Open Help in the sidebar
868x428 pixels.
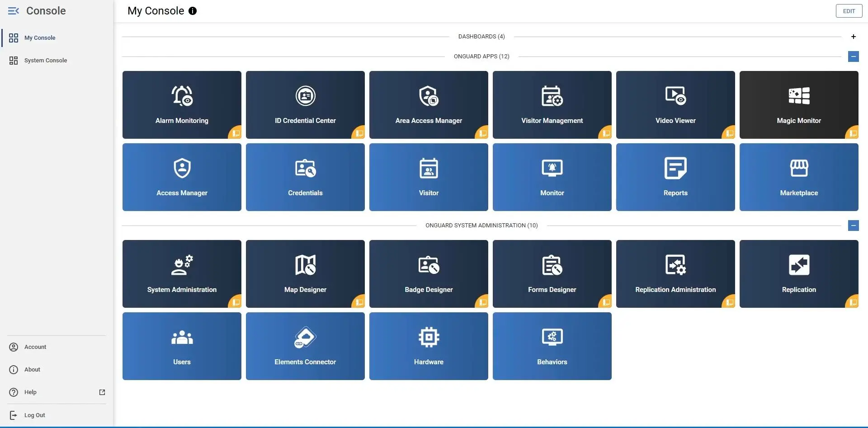point(57,392)
